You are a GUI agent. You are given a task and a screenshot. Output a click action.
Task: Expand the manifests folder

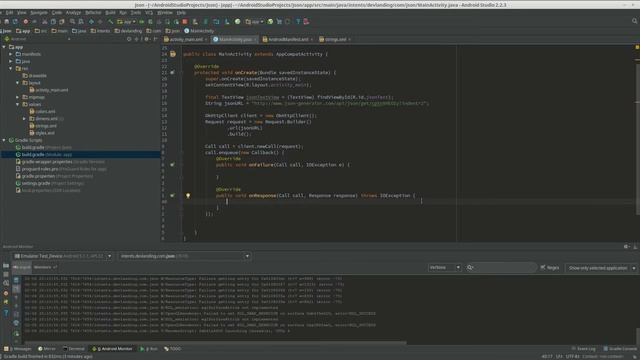pyautogui.click(x=11, y=54)
